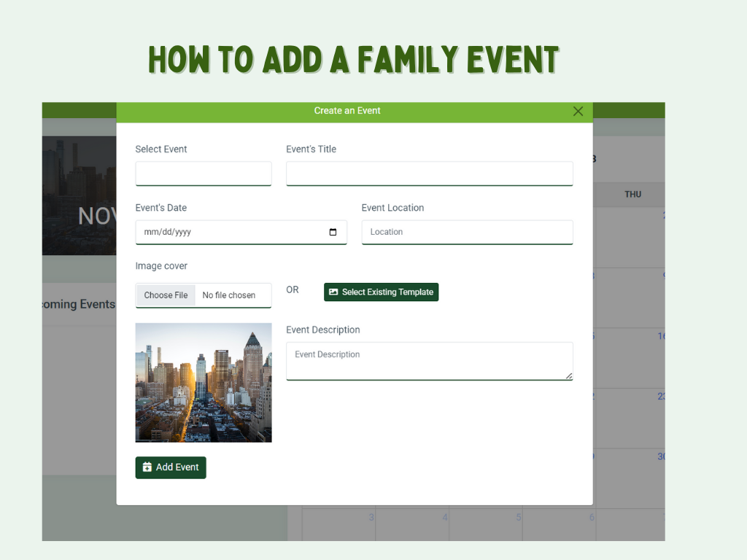Click the NOV banner image behind the dialog
The height and width of the screenshot is (560, 747).
[x=79, y=195]
